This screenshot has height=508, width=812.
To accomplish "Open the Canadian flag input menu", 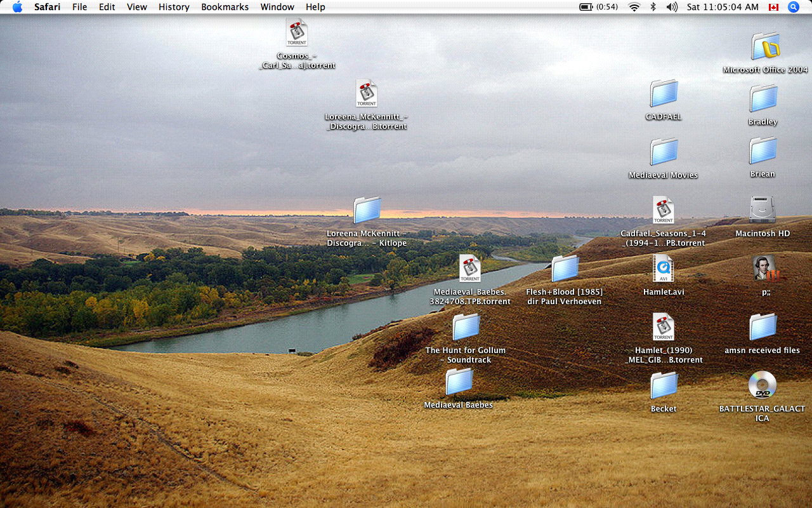I will pyautogui.click(x=773, y=7).
